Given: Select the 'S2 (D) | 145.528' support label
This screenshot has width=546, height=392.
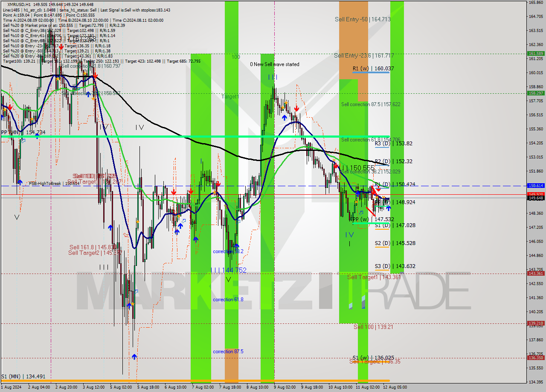Looking at the screenshot, I should (x=395, y=243).
